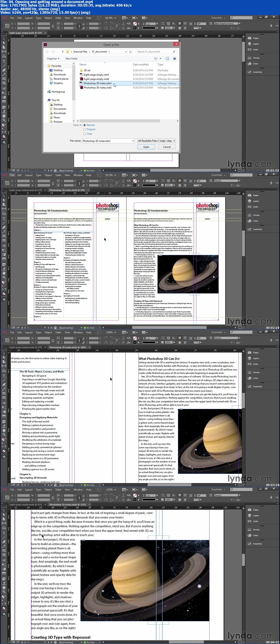Switch to Photoshop 3D notes.indd @ 59% tab
280x644 pixels.
point(67,190)
